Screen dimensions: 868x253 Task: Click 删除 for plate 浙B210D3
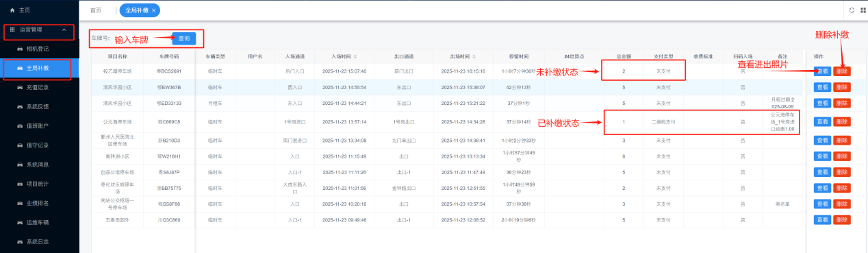coord(842,140)
